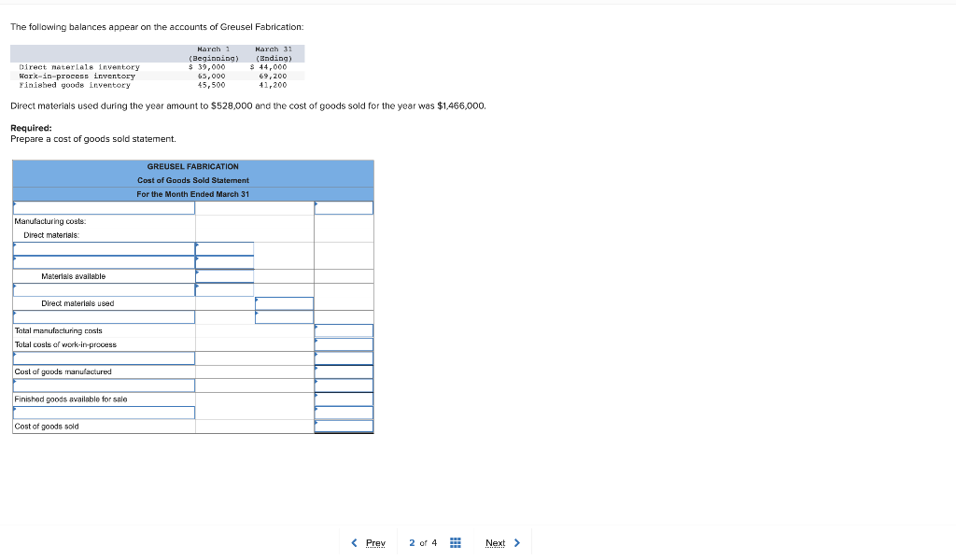
Task: Click the 'Cost of goods sold' row label
Action: [47, 427]
